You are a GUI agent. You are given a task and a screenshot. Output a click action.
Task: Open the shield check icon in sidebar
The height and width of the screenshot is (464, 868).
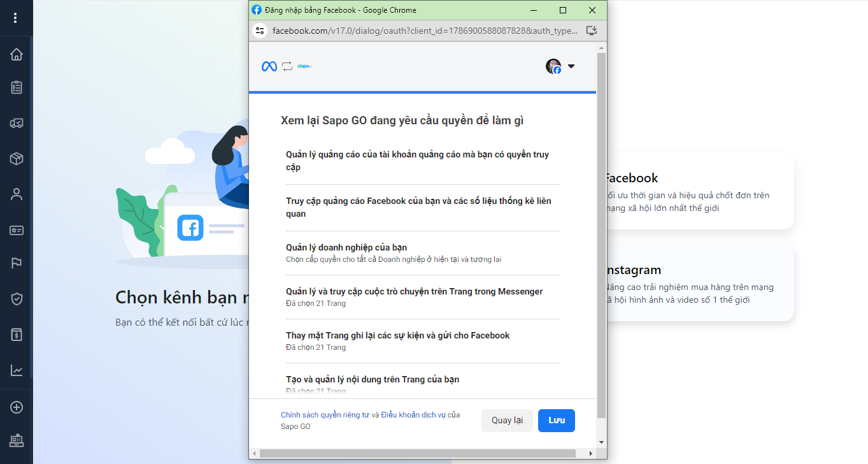coord(17,298)
